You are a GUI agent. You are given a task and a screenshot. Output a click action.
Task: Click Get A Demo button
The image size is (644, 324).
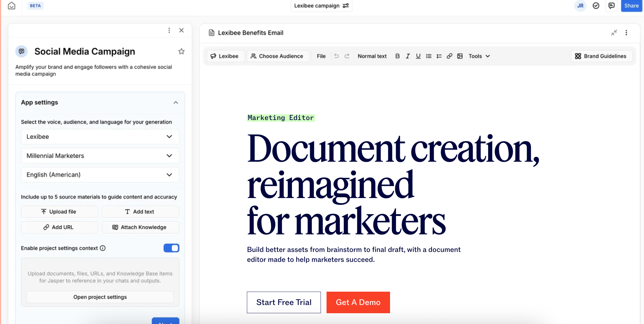(358, 302)
